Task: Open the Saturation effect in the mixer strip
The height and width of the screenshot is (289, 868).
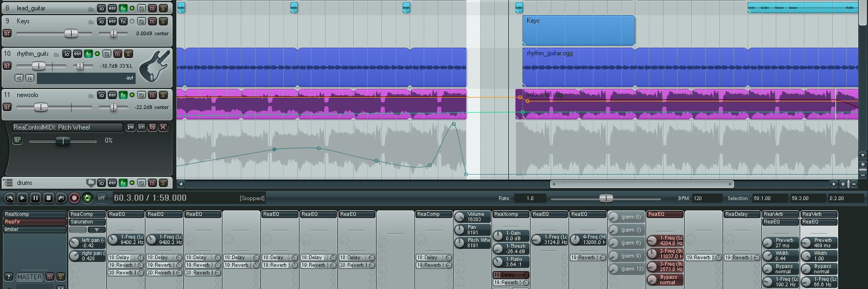Action: [x=87, y=222]
